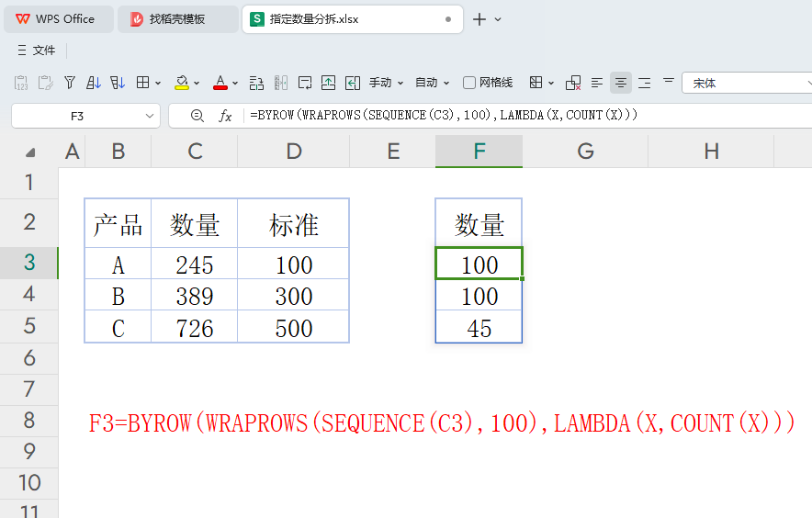Expand the merge cells dropdown arrow
This screenshot has width=812, height=518.
551,83
